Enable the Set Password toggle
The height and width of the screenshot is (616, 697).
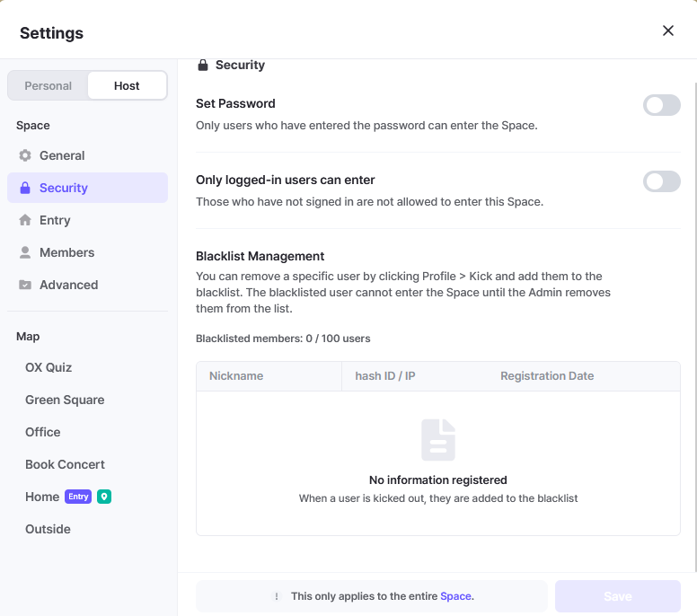[661, 106]
